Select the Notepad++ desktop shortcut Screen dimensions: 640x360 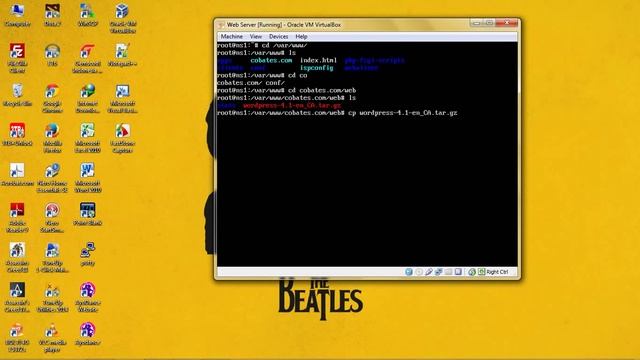pyautogui.click(x=122, y=55)
